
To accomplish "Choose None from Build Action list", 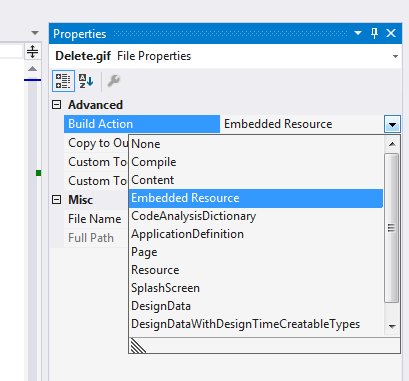I will click(x=256, y=144).
